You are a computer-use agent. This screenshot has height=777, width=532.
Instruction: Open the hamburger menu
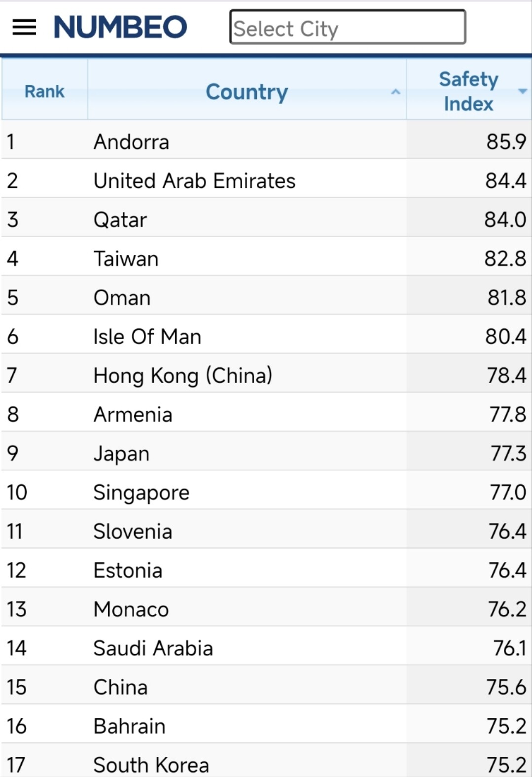click(x=24, y=27)
